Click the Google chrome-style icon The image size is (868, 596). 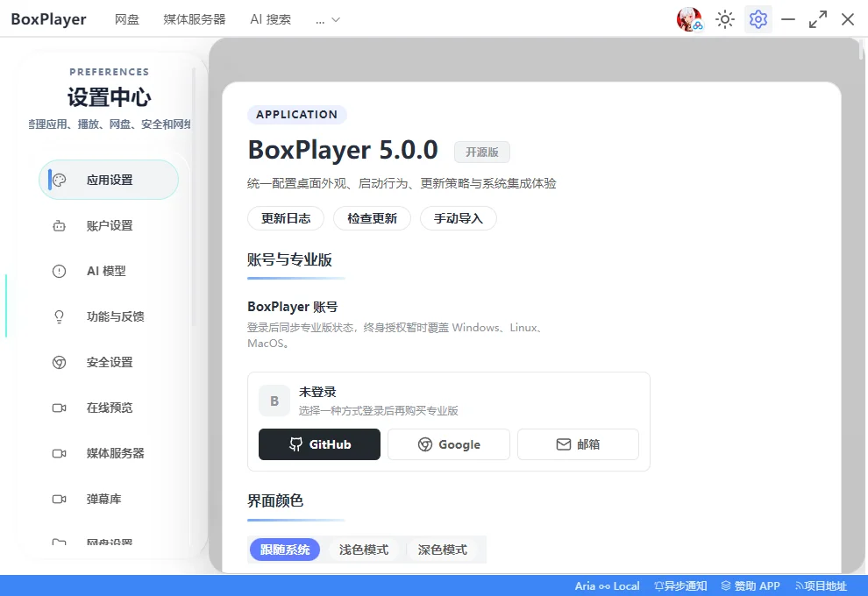click(425, 444)
